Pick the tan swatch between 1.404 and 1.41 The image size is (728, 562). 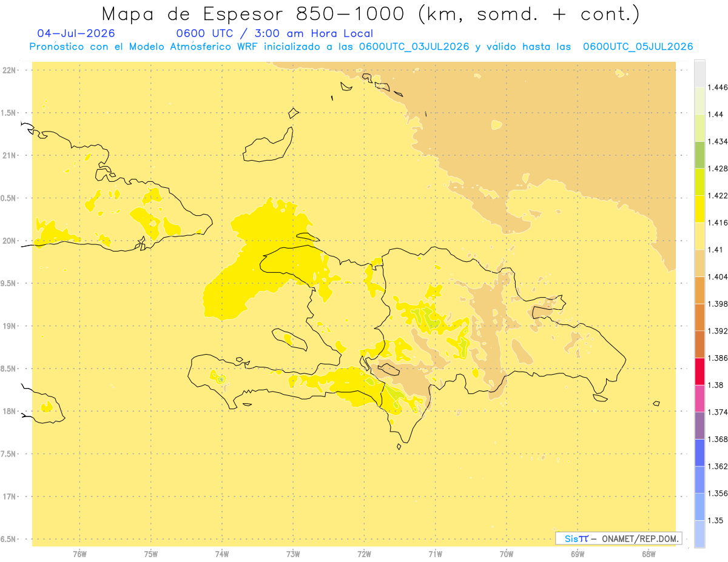point(699,263)
